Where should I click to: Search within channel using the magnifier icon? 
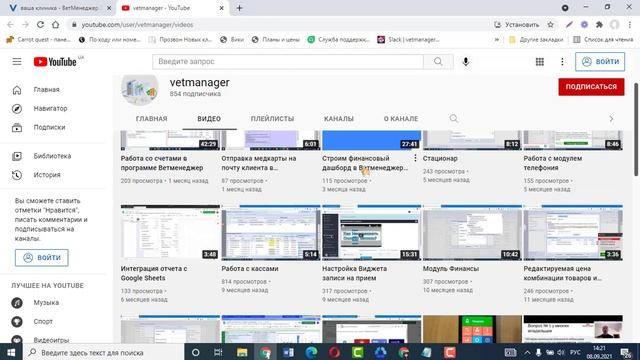pyautogui.click(x=453, y=119)
